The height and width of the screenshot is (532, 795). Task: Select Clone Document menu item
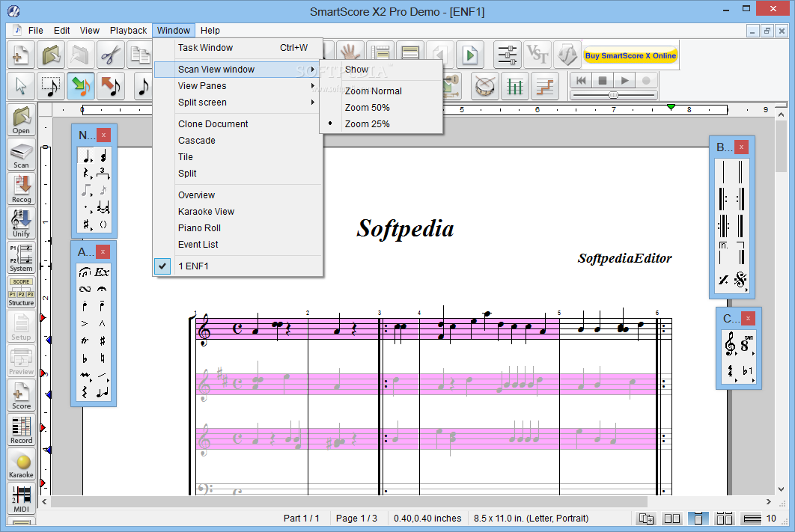click(237, 123)
